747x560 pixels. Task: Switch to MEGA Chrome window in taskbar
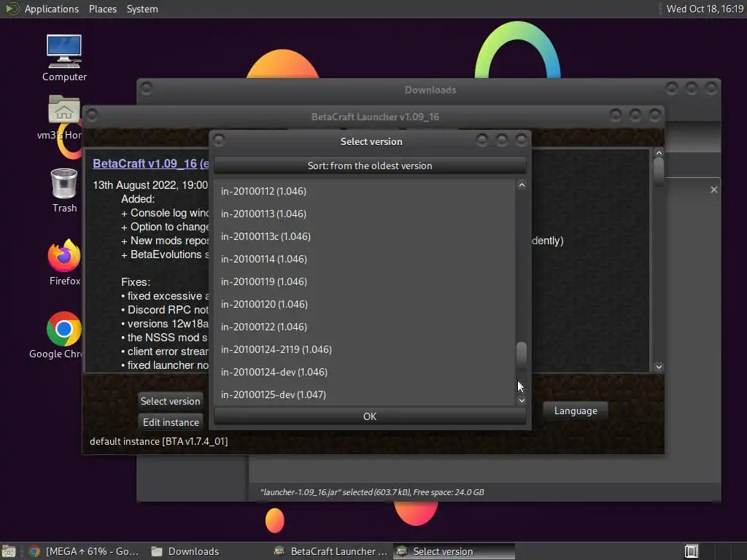(x=85, y=551)
